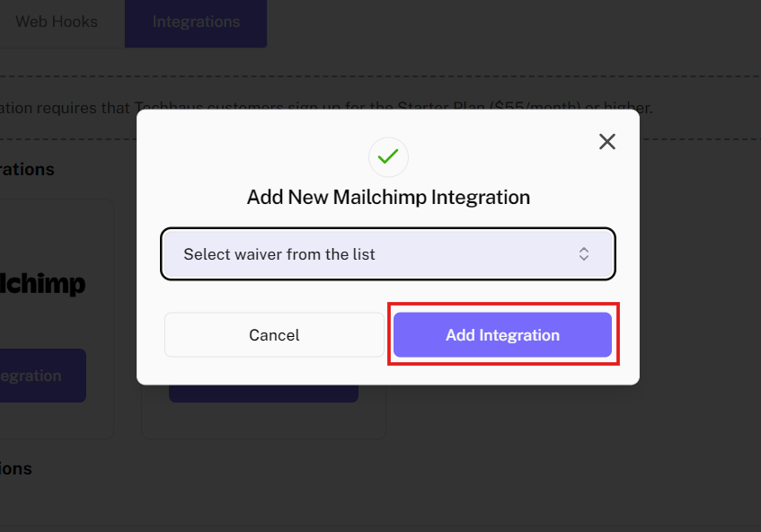The image size is (761, 532).
Task: Click the up-down chevron in waiver selector
Action: pos(584,254)
